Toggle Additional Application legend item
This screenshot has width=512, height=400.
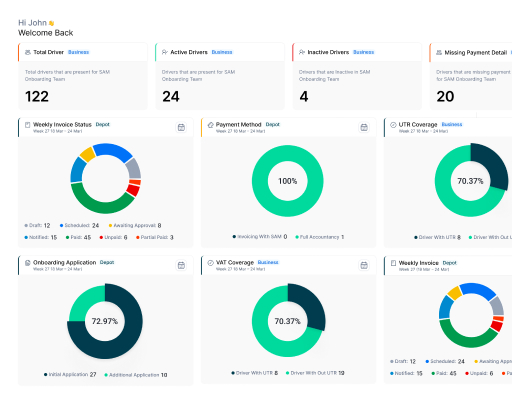coord(136,375)
